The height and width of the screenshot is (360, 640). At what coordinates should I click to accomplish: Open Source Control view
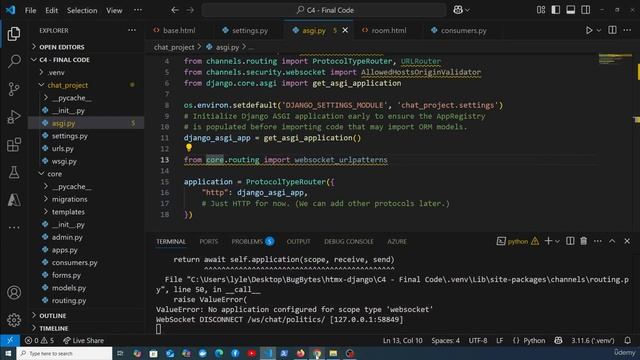tap(14, 89)
